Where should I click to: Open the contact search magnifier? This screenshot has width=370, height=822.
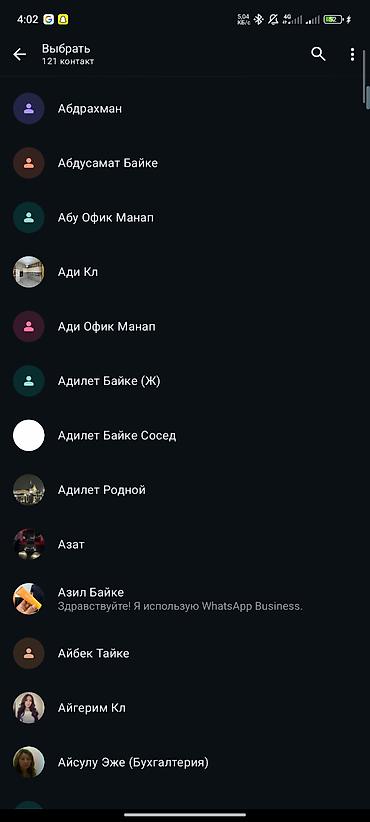pyautogui.click(x=318, y=54)
